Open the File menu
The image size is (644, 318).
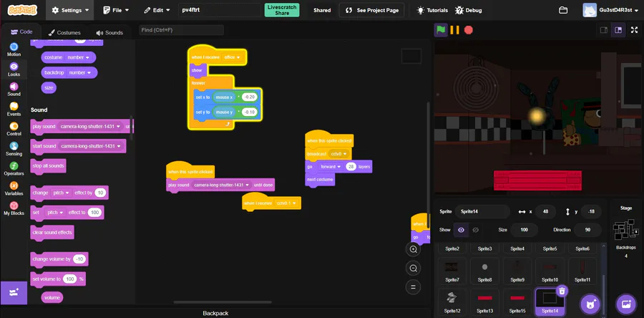tap(116, 10)
